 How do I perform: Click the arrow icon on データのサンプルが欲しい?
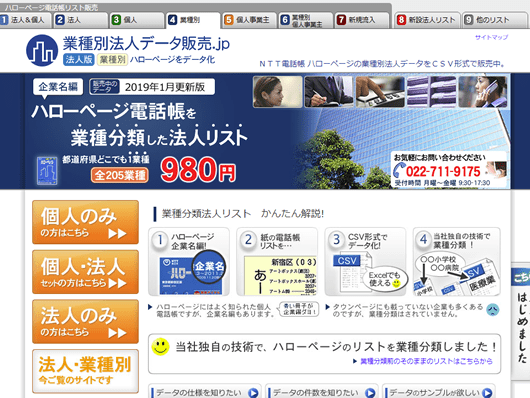coord(487,393)
